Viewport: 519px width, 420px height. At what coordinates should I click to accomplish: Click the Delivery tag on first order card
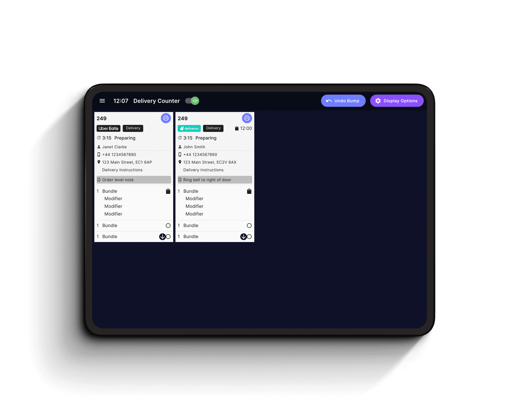(x=133, y=128)
